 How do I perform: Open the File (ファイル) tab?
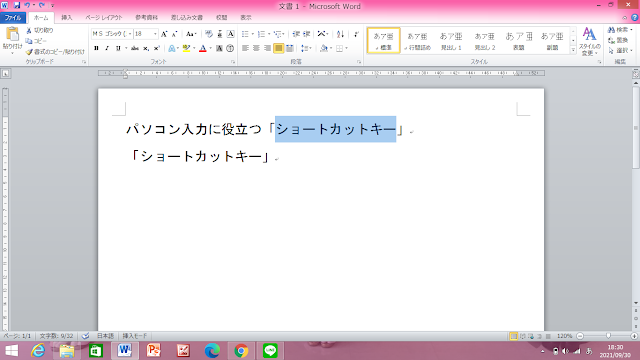click(x=13, y=18)
